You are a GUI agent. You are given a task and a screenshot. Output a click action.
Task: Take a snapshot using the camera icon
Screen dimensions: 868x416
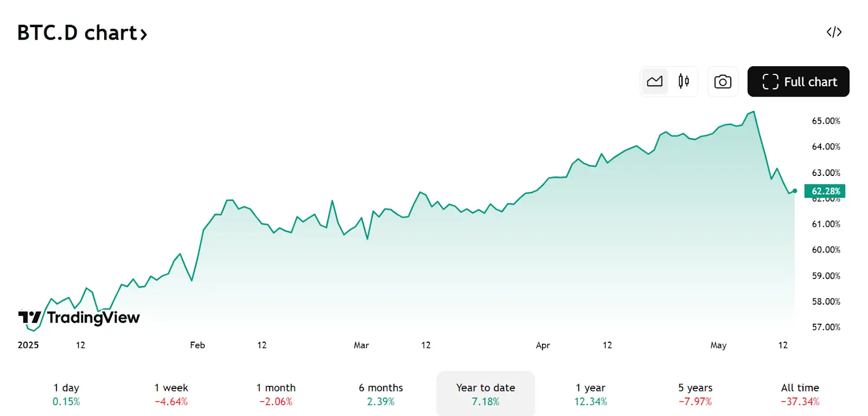tap(722, 81)
